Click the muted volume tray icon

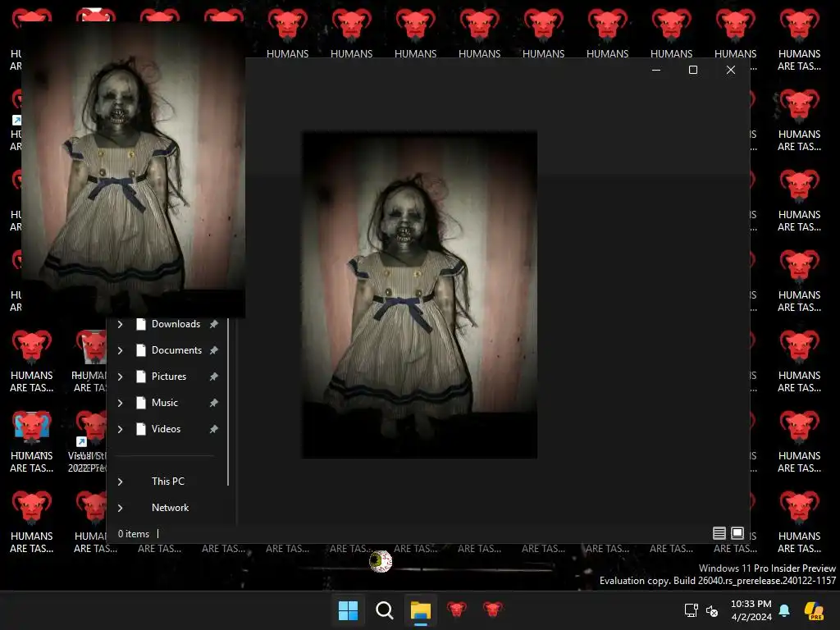(712, 610)
